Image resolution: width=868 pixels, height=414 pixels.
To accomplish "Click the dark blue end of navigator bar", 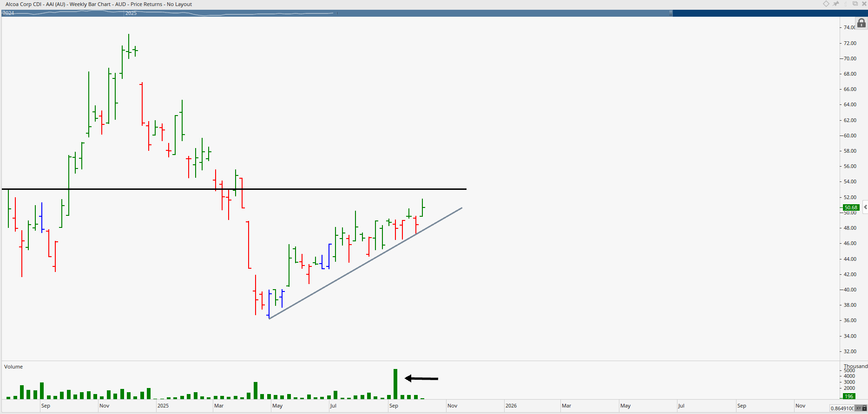I will pyautogui.click(x=767, y=13).
